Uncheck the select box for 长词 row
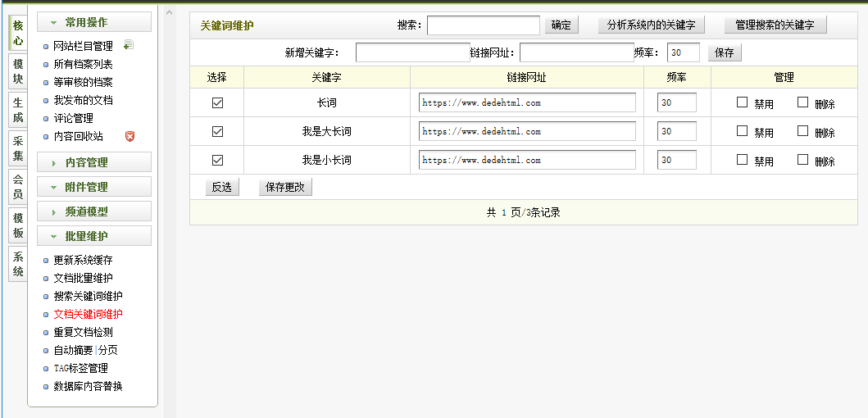The height and width of the screenshot is (418, 868). tap(217, 103)
